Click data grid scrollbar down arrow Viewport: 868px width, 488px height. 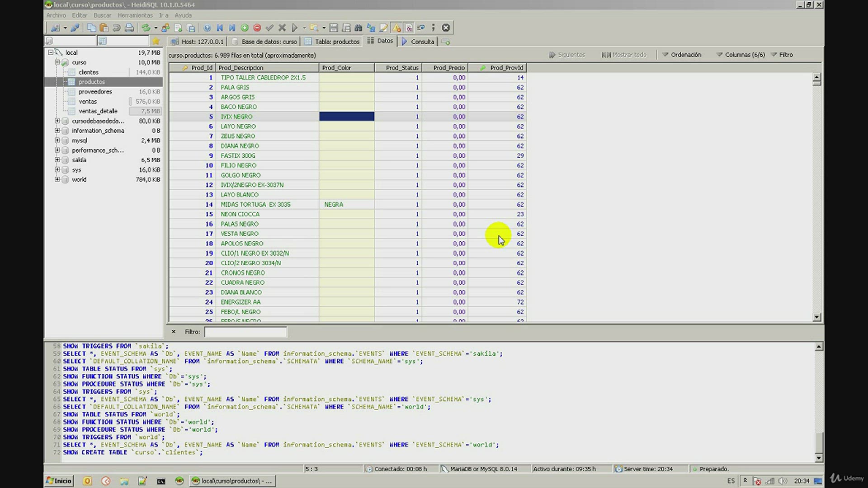(816, 317)
